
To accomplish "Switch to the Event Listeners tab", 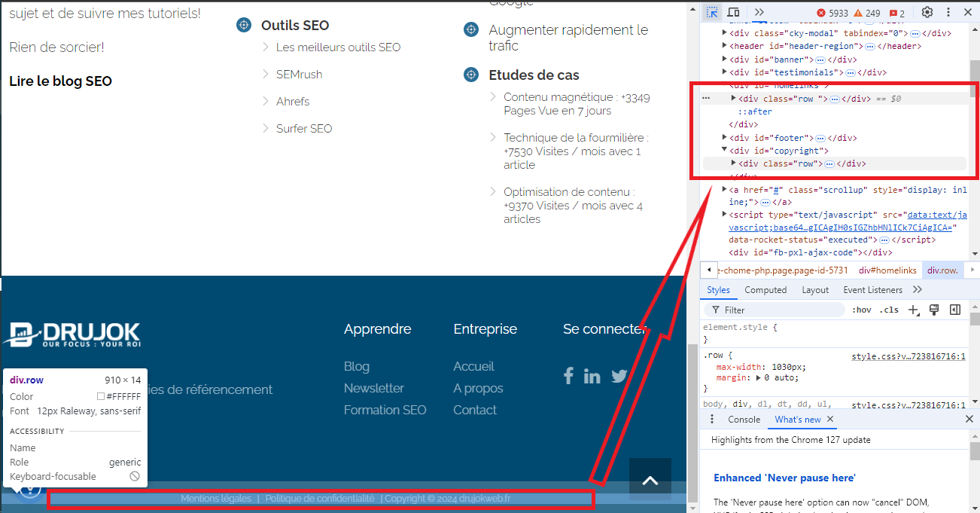I will [x=872, y=290].
